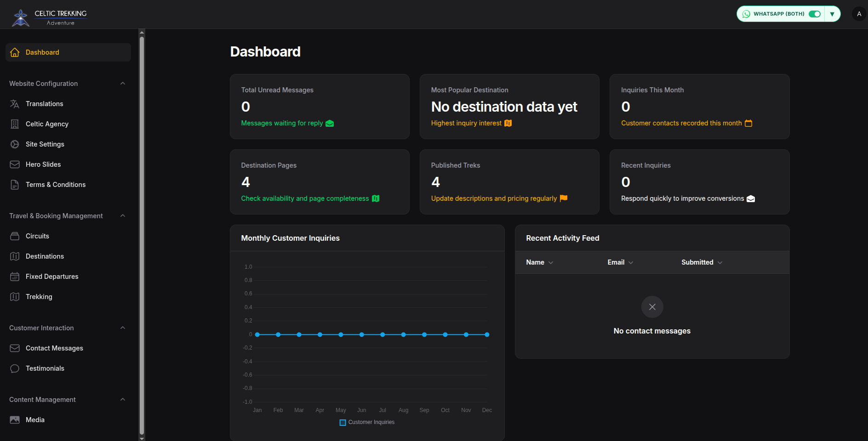Click the Celtic Trekking Adventure logo
This screenshot has height=441, width=868.
(49, 17)
